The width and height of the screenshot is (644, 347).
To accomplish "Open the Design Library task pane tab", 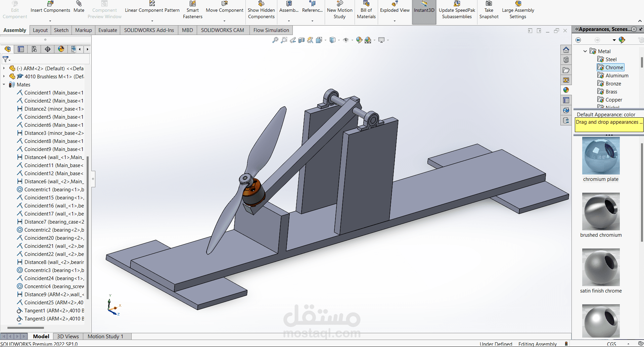I will click(566, 60).
